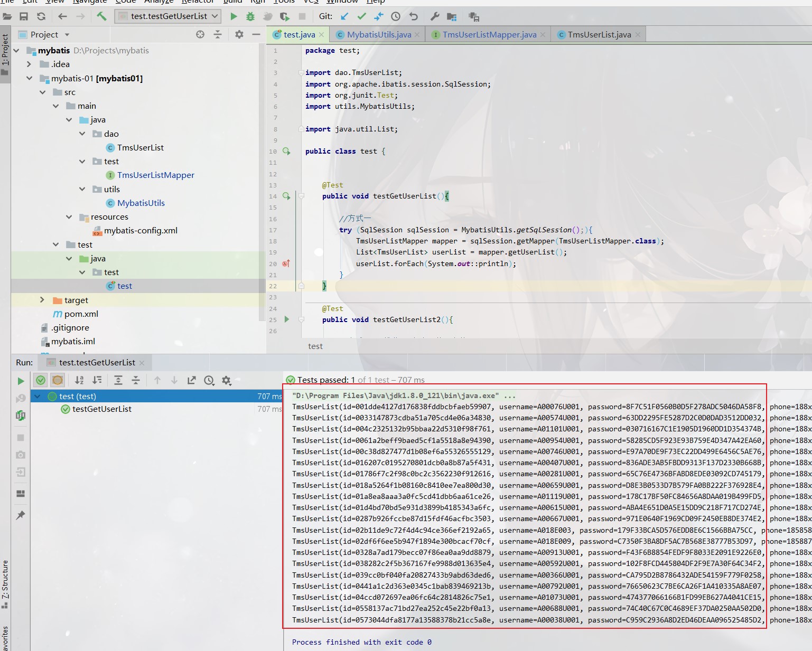The height and width of the screenshot is (651, 812).
Task: Collapse the mybatis root project node
Action: coord(16,50)
